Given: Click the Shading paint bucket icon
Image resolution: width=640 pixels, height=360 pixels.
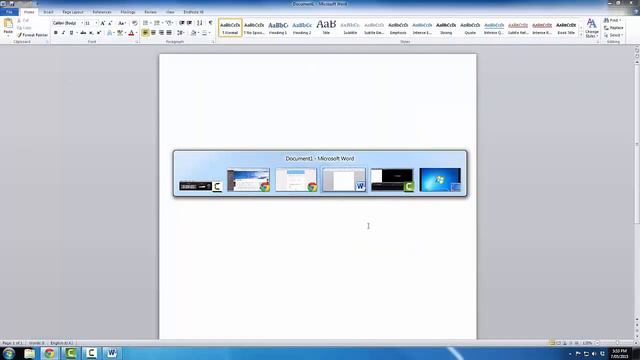Looking at the screenshot, I should pyautogui.click(x=193, y=33).
